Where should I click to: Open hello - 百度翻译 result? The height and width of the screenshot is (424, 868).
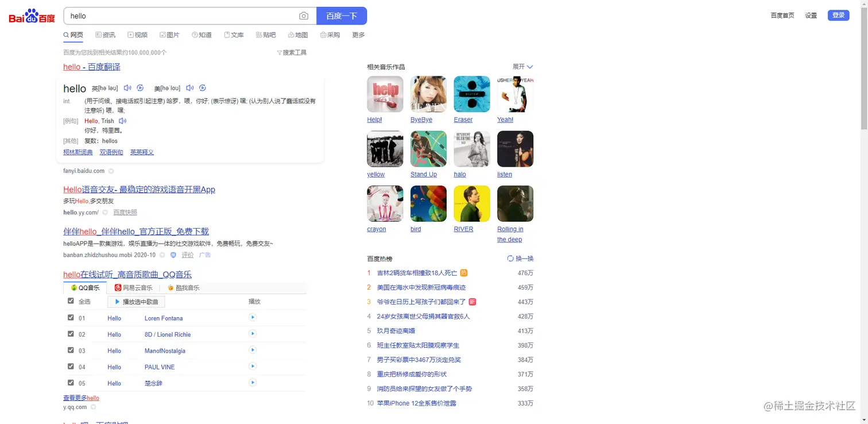click(x=92, y=67)
